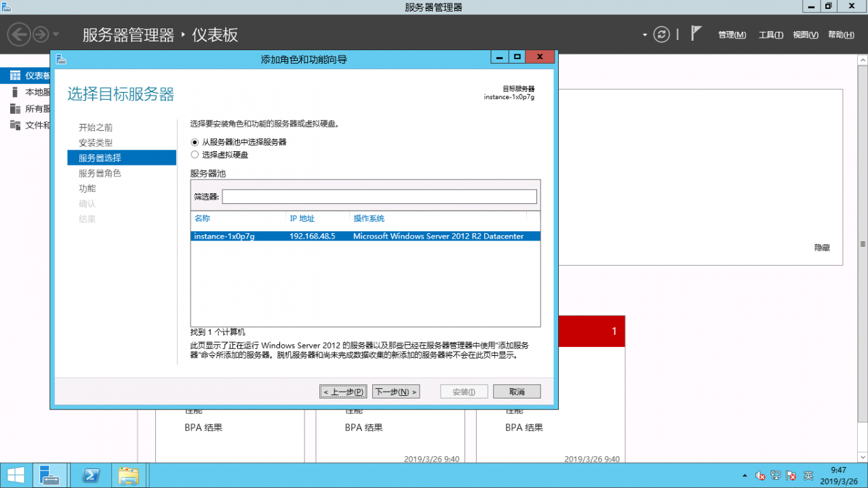
Task: Click the taskbar clock 9:47
Action: tap(839, 475)
